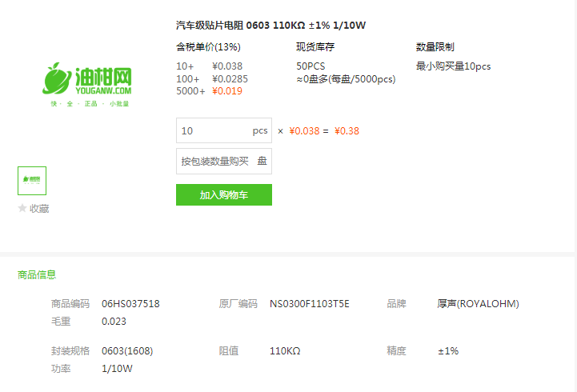Click the large 油柑网 product image
The image size is (577, 392).
[87, 85]
